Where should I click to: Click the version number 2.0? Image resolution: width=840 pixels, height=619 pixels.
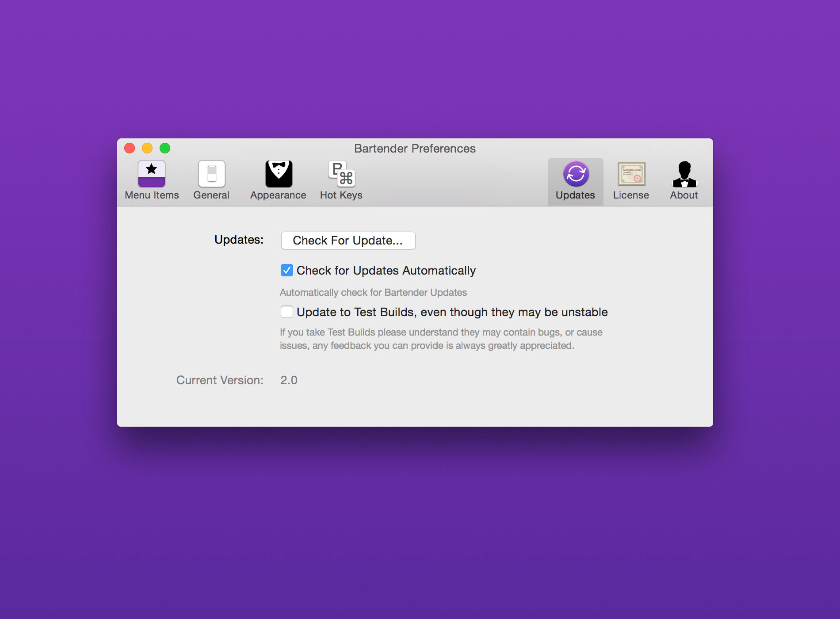point(289,380)
